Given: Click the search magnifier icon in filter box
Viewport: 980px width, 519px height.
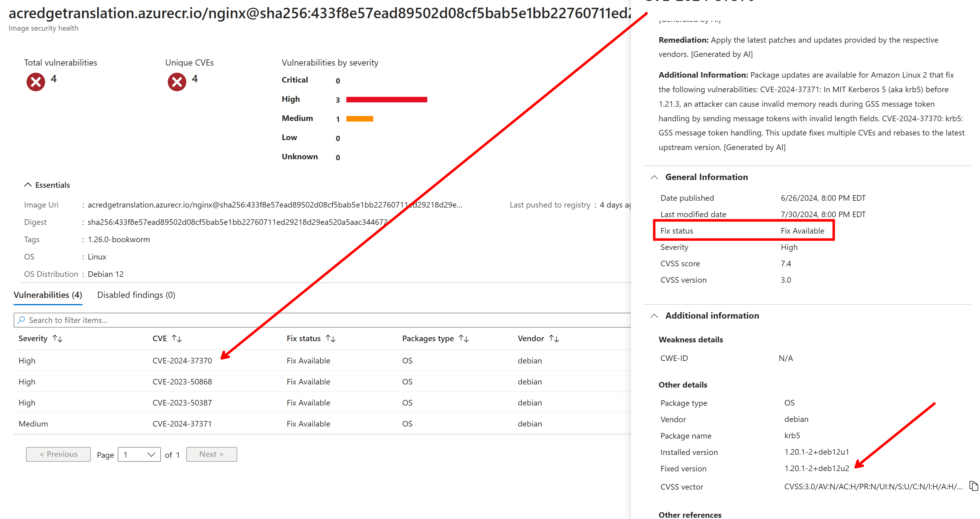Looking at the screenshot, I should tap(22, 320).
